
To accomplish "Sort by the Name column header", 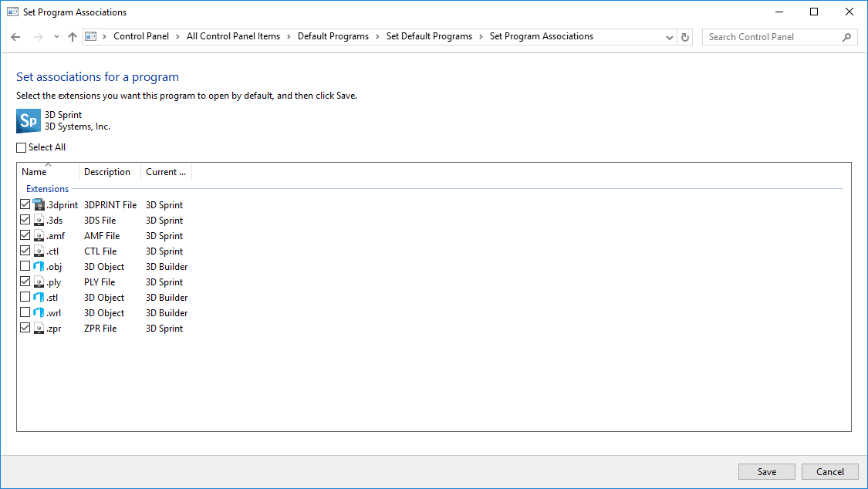I will pyautogui.click(x=32, y=172).
